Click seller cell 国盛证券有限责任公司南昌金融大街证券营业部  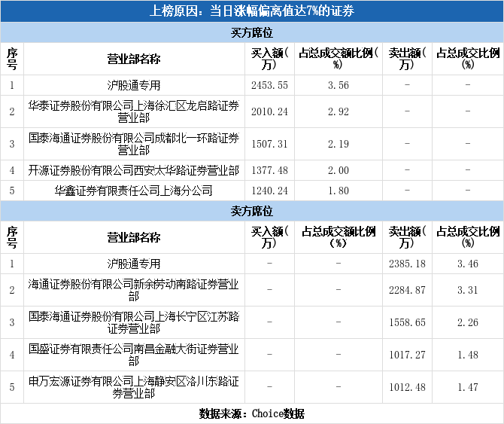coord(134,355)
